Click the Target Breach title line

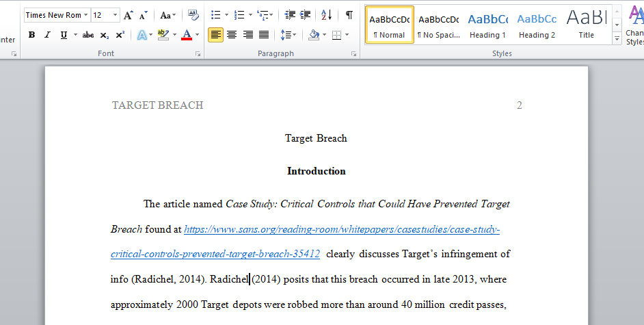tap(317, 138)
